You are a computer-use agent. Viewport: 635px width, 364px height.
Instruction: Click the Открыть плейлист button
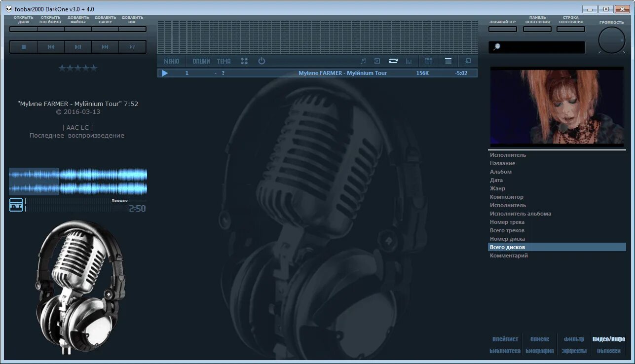pos(51,29)
